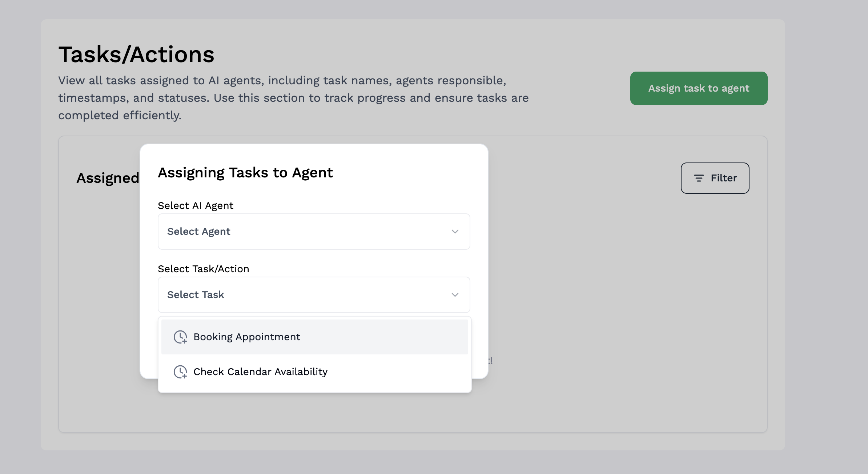Click the Assigned section heading behind modal
868x474 pixels.
tap(108, 178)
